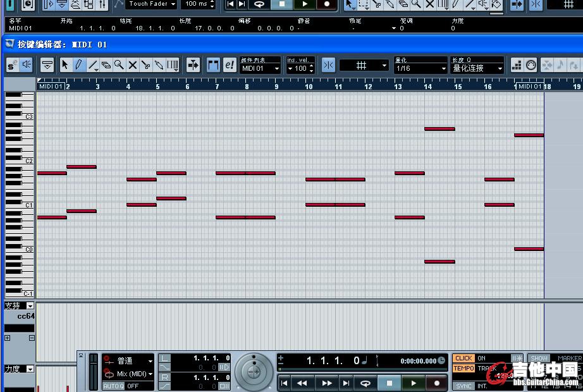Toggle the TEMPO track button in transport
583x392 pixels.
463,368
